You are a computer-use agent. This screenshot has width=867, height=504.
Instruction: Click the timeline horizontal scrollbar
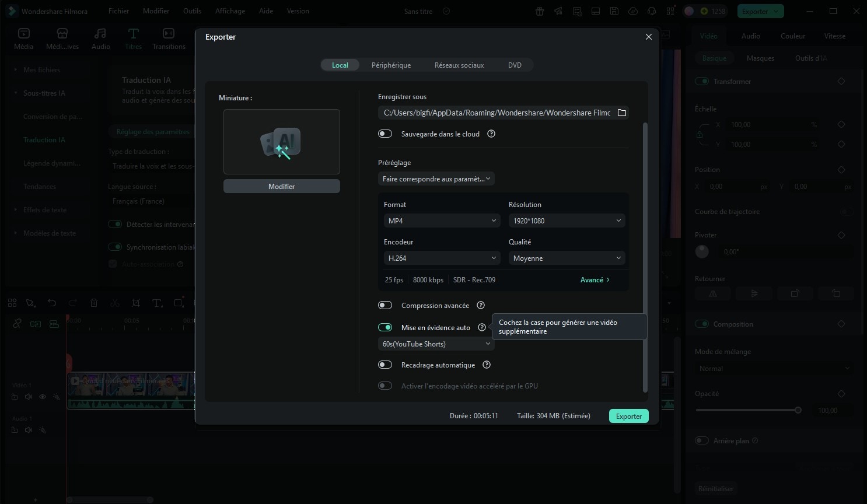click(110, 499)
